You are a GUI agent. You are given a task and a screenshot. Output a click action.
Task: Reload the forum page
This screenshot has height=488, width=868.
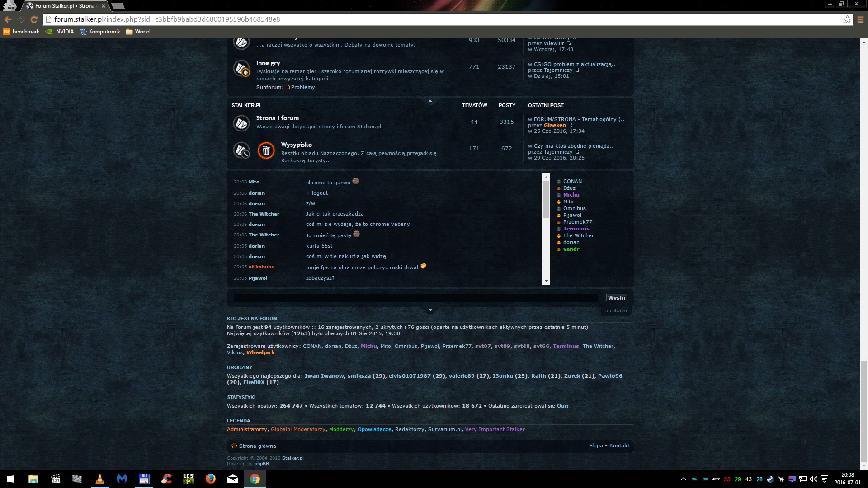click(34, 19)
